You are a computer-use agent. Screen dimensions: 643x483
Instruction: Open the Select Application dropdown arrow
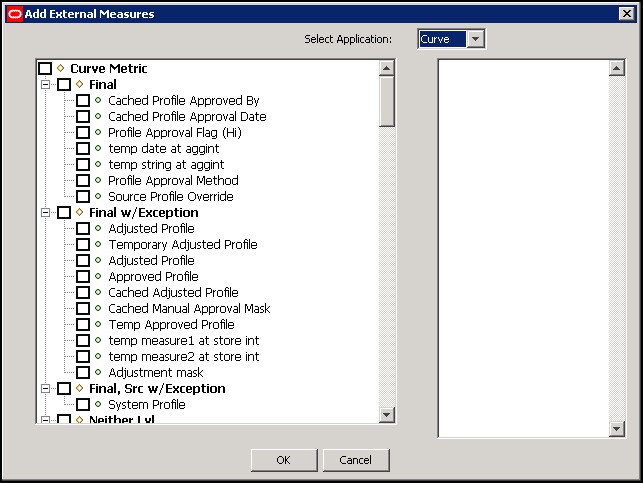pyautogui.click(x=475, y=39)
